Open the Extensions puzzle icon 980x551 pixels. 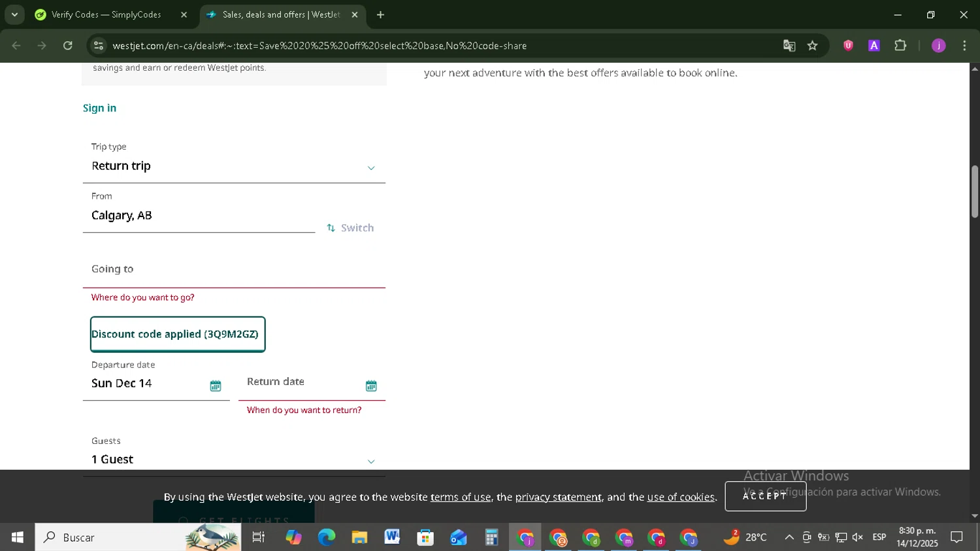(x=900, y=46)
